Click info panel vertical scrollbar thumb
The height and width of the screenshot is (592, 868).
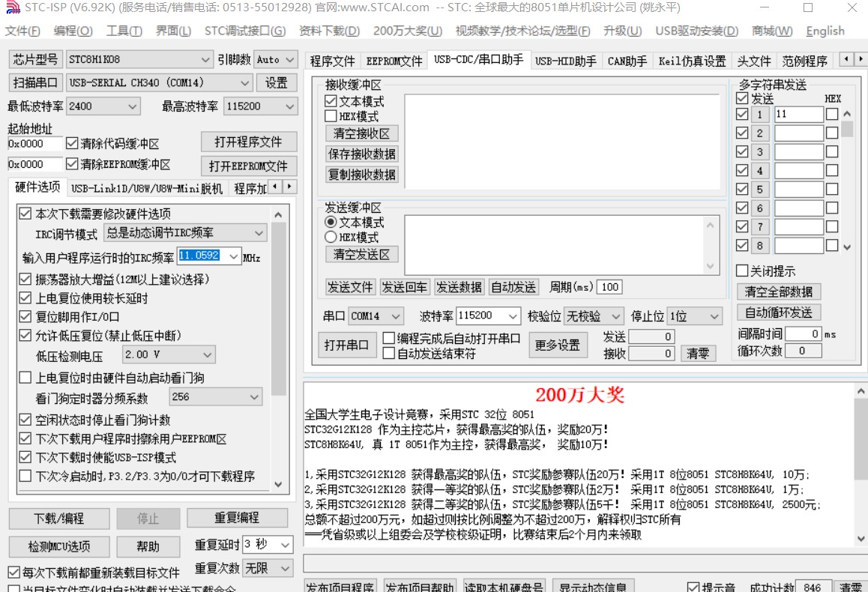click(861, 439)
